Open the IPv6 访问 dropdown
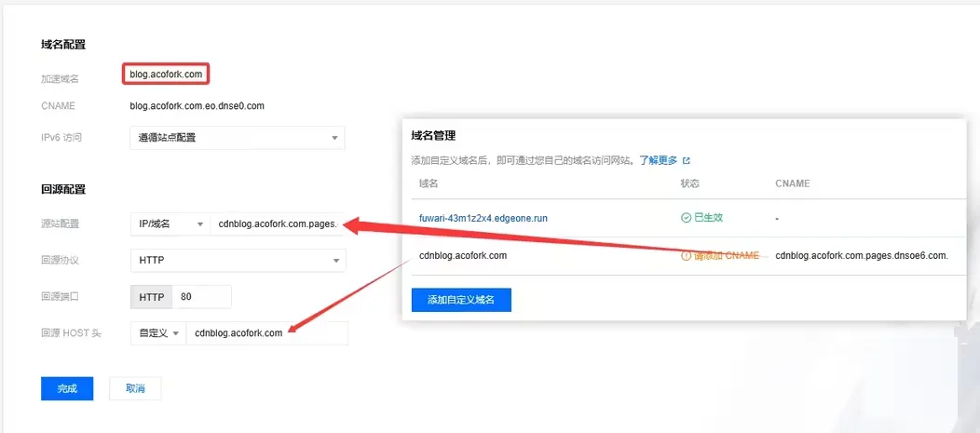980x433 pixels. pos(237,138)
